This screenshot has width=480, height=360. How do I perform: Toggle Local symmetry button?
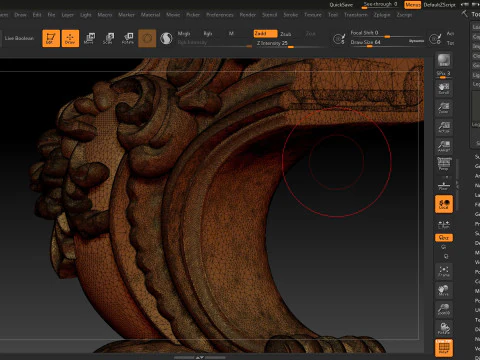point(444,204)
